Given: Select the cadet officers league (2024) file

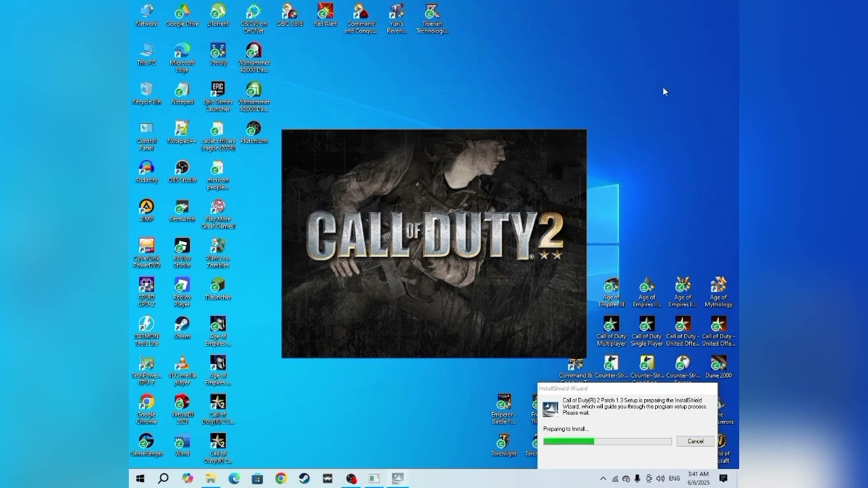Looking at the screenshot, I should click(218, 137).
